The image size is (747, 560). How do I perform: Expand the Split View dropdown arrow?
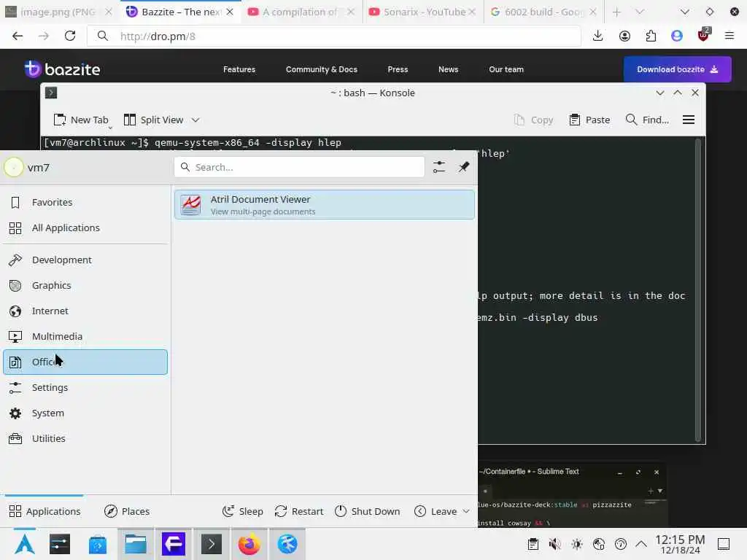pyautogui.click(x=196, y=120)
